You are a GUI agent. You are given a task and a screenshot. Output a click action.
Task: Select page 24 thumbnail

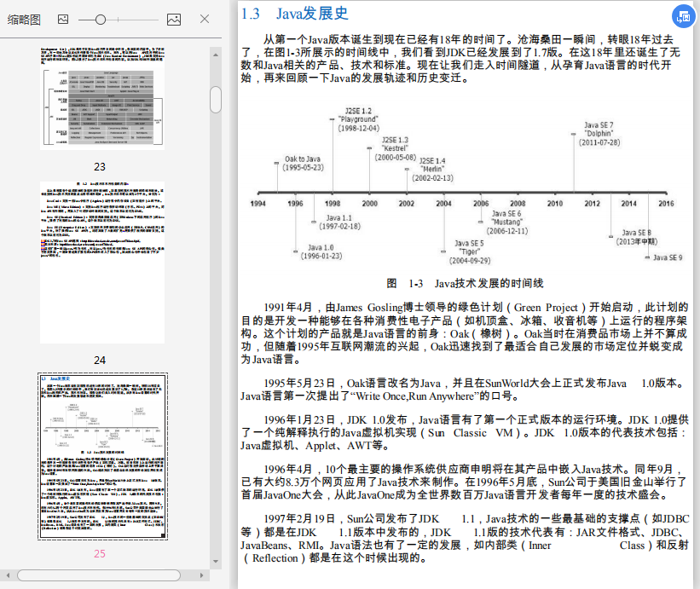pyautogui.click(x=102, y=263)
